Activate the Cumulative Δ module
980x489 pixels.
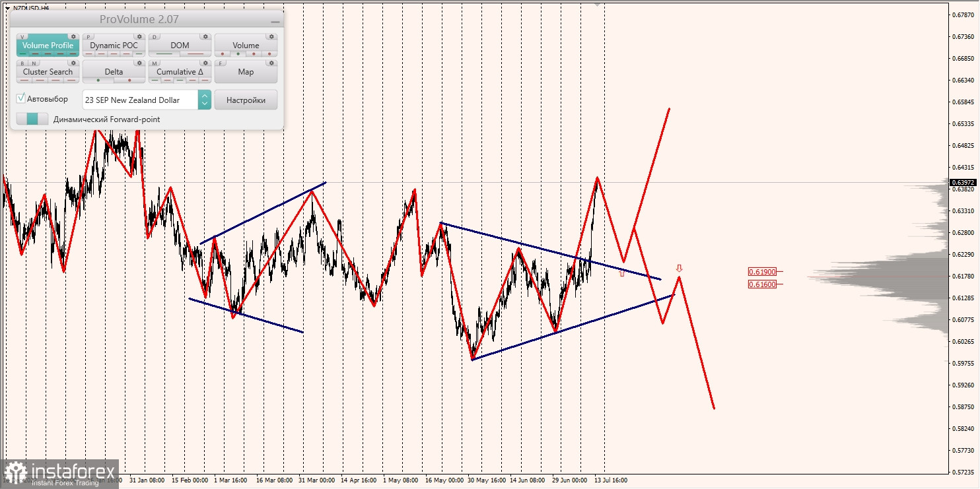pyautogui.click(x=180, y=72)
